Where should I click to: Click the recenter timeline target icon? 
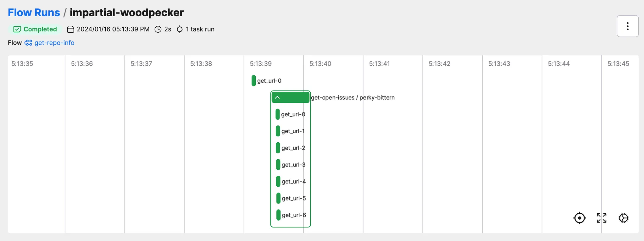579,218
